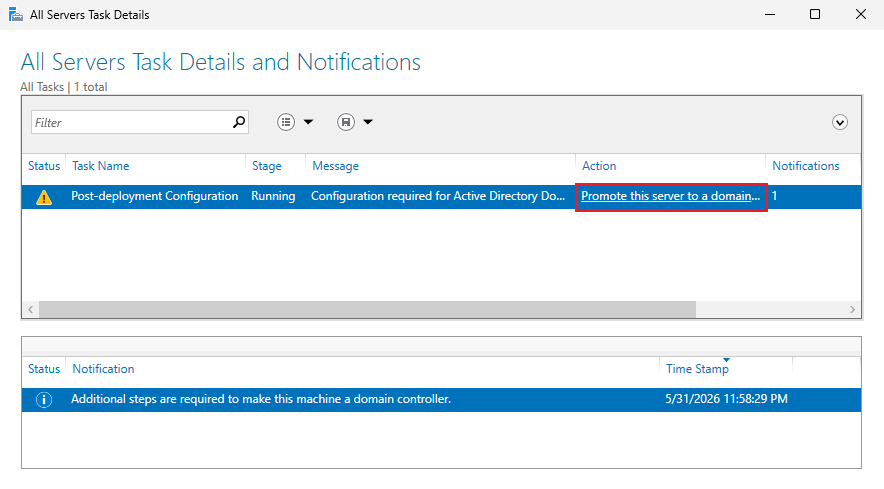Click the scrollbar right arrow
This screenshot has width=884, height=489.
pos(852,309)
